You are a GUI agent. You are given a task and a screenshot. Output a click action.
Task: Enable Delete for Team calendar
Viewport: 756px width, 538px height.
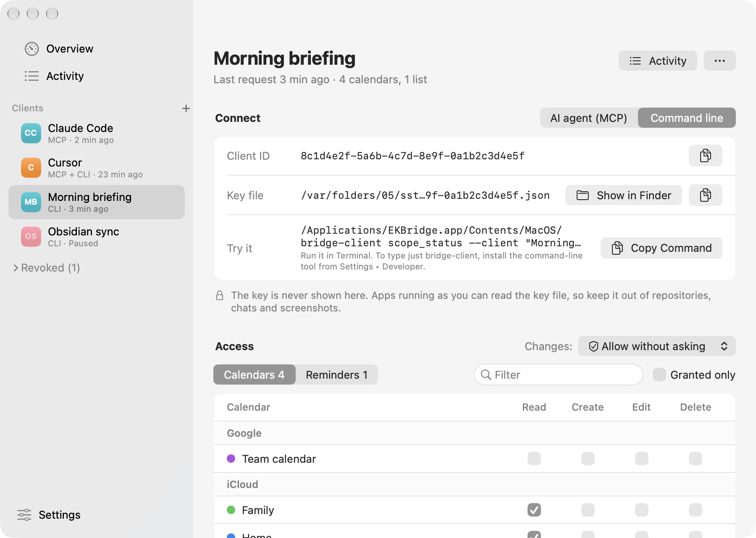[696, 459]
